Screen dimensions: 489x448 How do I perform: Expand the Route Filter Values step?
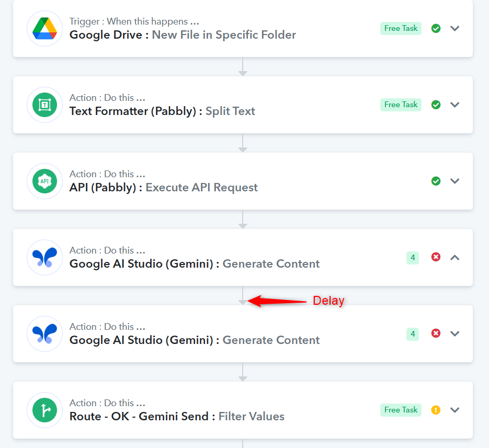pos(454,410)
